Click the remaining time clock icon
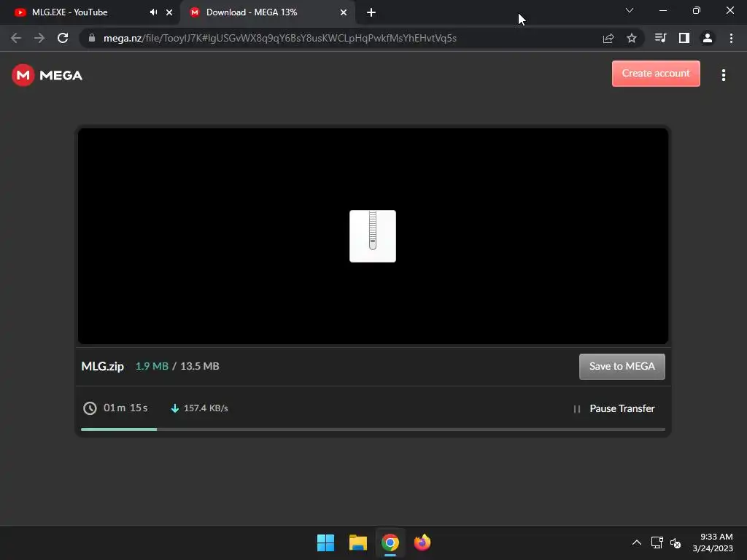Image resolution: width=747 pixels, height=560 pixels. pos(90,408)
